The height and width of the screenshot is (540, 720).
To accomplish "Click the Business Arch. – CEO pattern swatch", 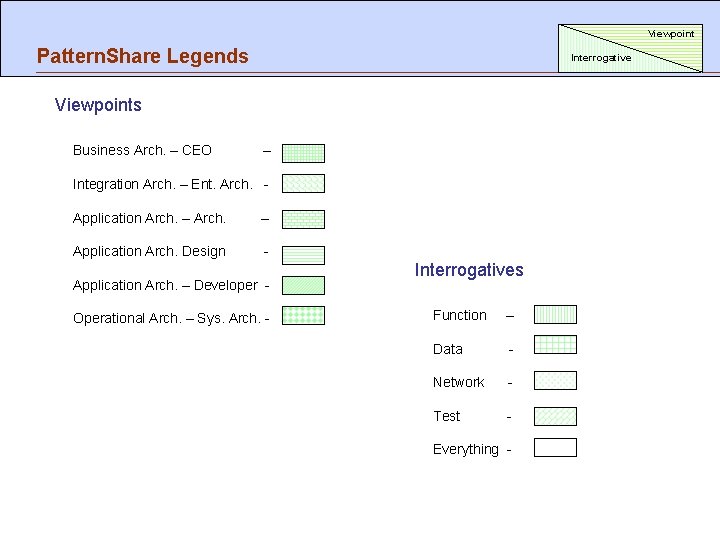I will coord(303,153).
